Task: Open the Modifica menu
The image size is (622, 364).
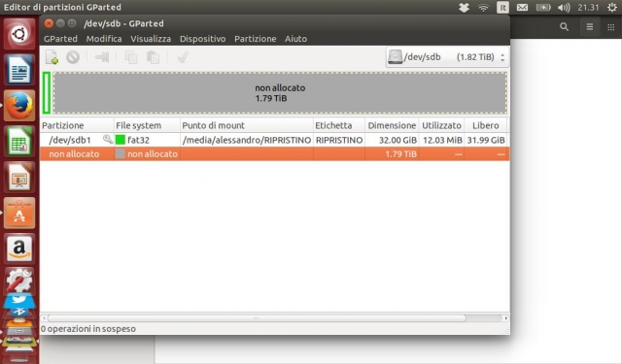Action: (x=104, y=39)
